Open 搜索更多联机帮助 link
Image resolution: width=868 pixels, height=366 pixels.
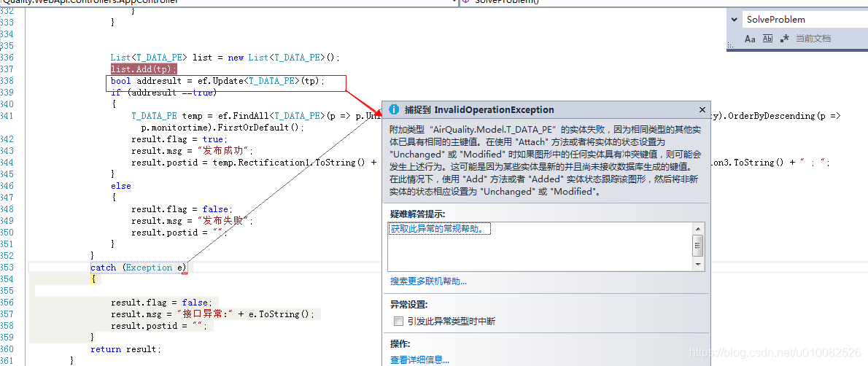pos(428,281)
